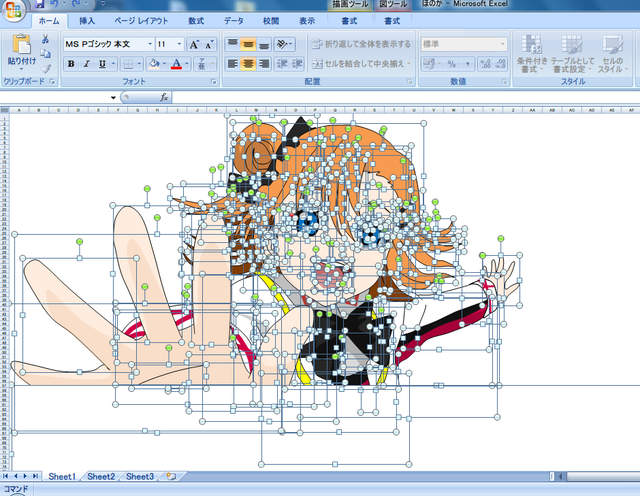Click the font color red A icon
This screenshot has height=496, width=640.
(176, 64)
